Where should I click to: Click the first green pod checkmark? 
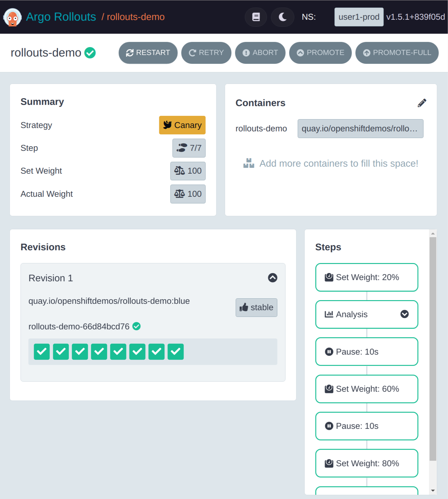[42, 352]
